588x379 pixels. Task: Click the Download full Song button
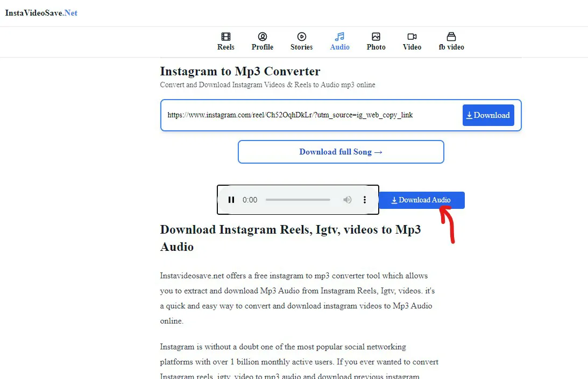tap(341, 152)
